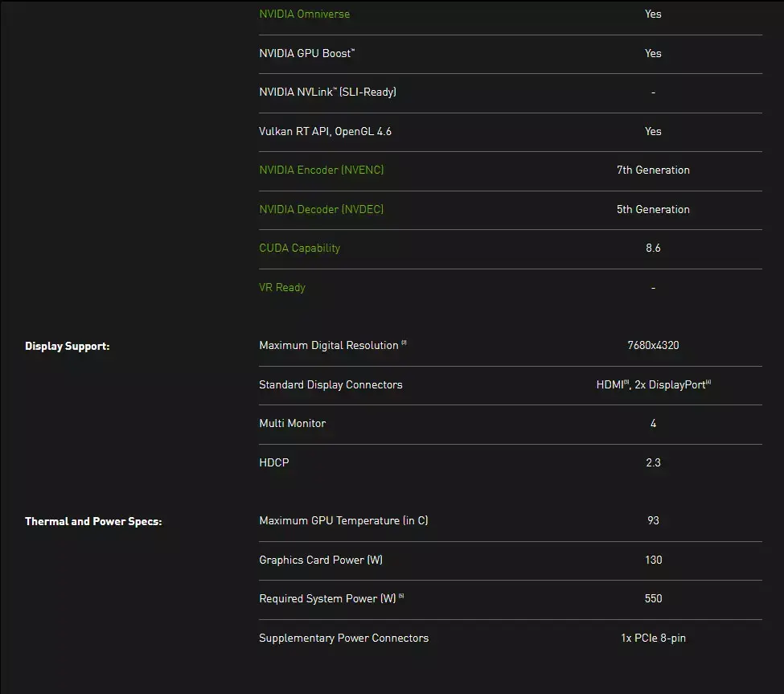Click the 7680x4320 resolution value
Viewport: 784px width, 694px height.
(653, 345)
